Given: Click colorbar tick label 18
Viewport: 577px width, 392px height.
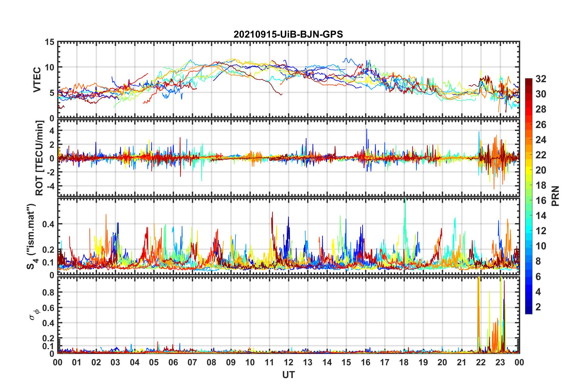Looking at the screenshot, I should tap(541, 185).
